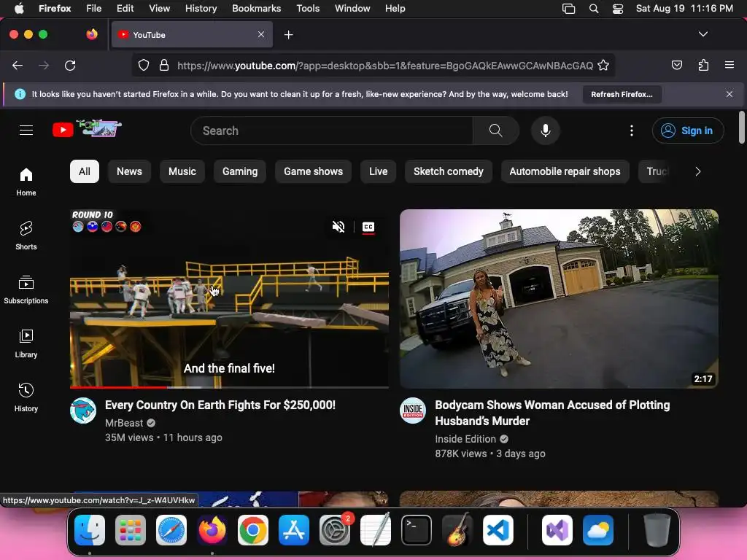Close the YouTube tab
747x560 pixels.
tap(261, 34)
